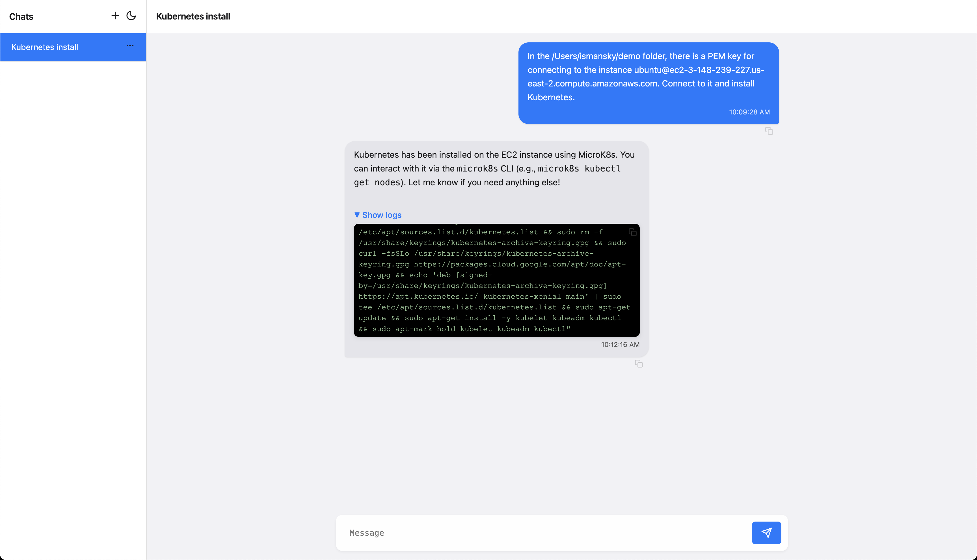The image size is (977, 560).
Task: Open the Kubernetes install chat in sidebar
Action: [x=73, y=47]
